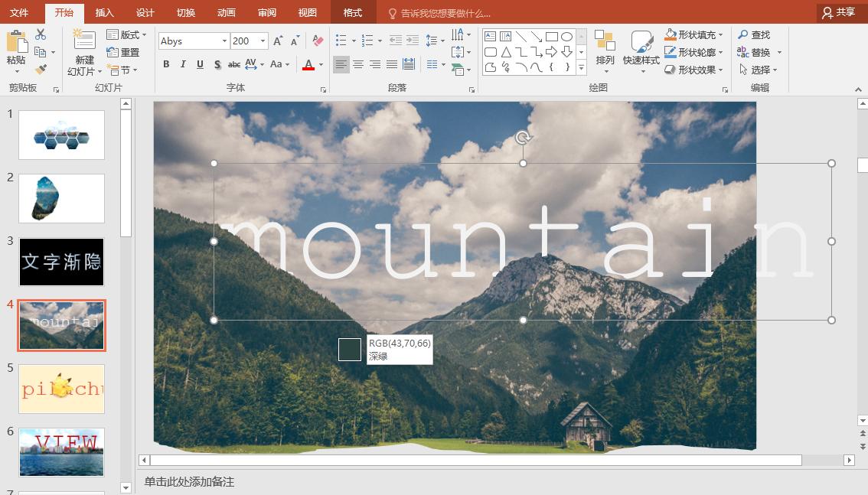The width and height of the screenshot is (868, 495).
Task: Select the Vertical Text Box shape
Action: coord(505,37)
